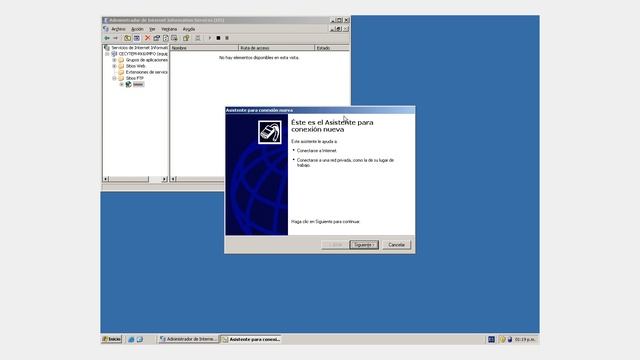The image size is (640, 360).
Task: Click the Help icon in IIS toolbar
Action: pos(186,38)
